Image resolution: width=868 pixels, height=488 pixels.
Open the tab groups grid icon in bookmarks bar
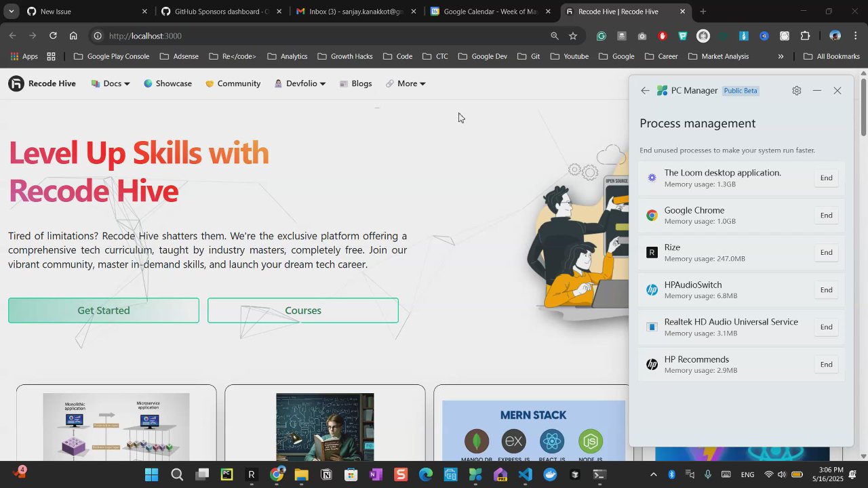tap(51, 56)
